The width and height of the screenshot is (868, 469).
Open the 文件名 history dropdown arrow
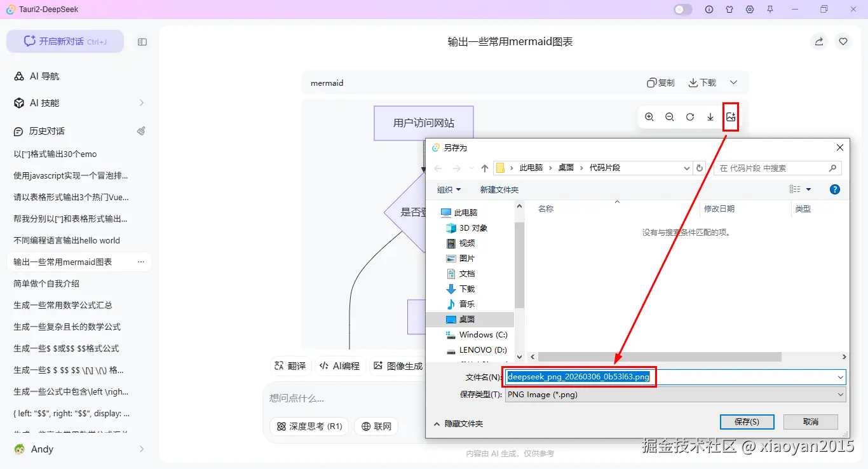[x=840, y=377]
